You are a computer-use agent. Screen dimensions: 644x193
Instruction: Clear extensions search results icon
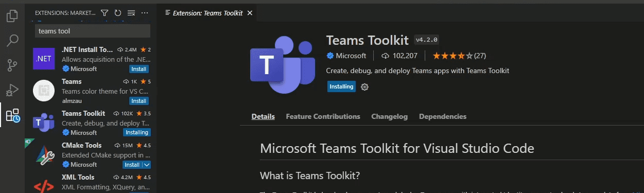[131, 13]
